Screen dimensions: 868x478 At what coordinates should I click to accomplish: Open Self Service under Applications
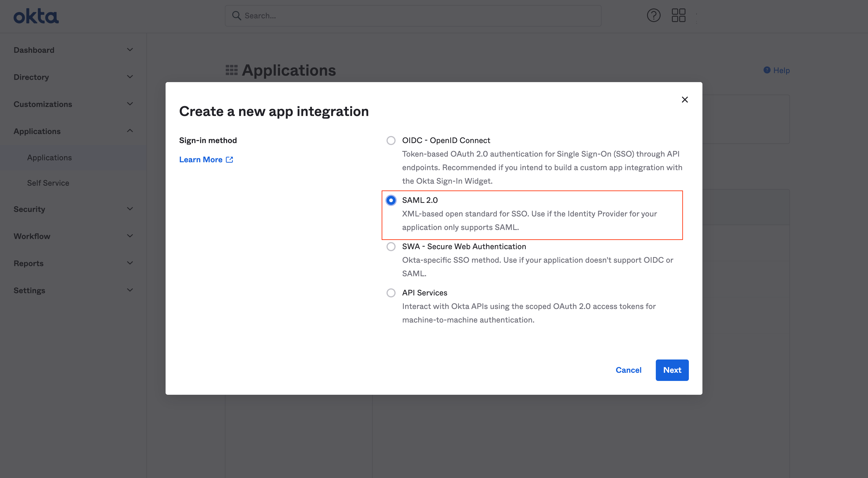click(x=48, y=183)
